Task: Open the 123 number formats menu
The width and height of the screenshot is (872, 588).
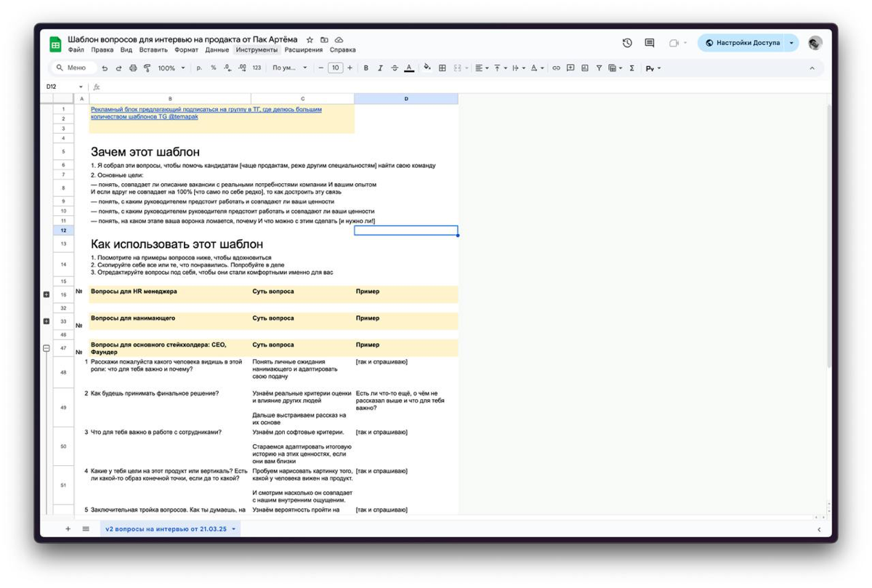Action: (x=257, y=68)
